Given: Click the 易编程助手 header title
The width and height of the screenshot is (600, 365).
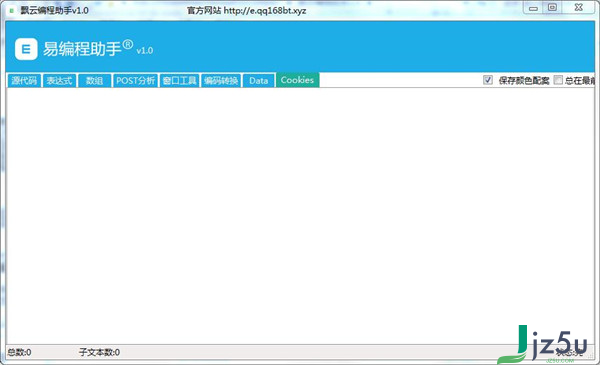Looking at the screenshot, I should point(82,49).
